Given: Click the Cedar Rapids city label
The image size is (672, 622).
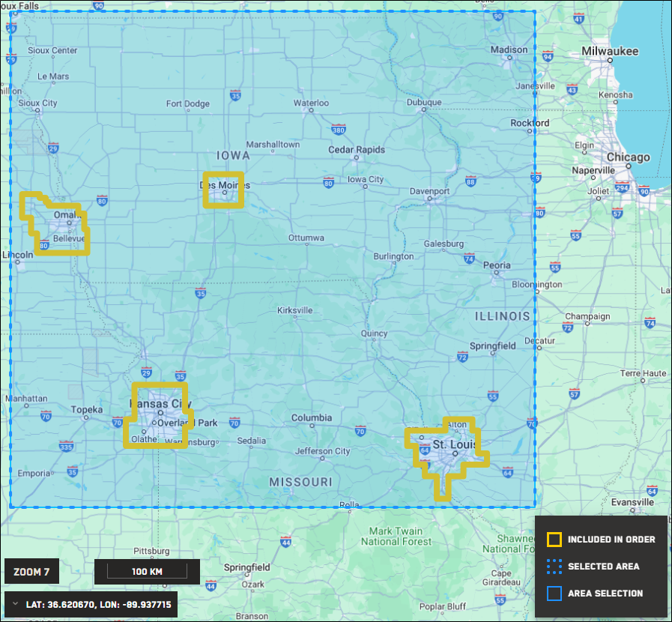Looking at the screenshot, I should (357, 150).
